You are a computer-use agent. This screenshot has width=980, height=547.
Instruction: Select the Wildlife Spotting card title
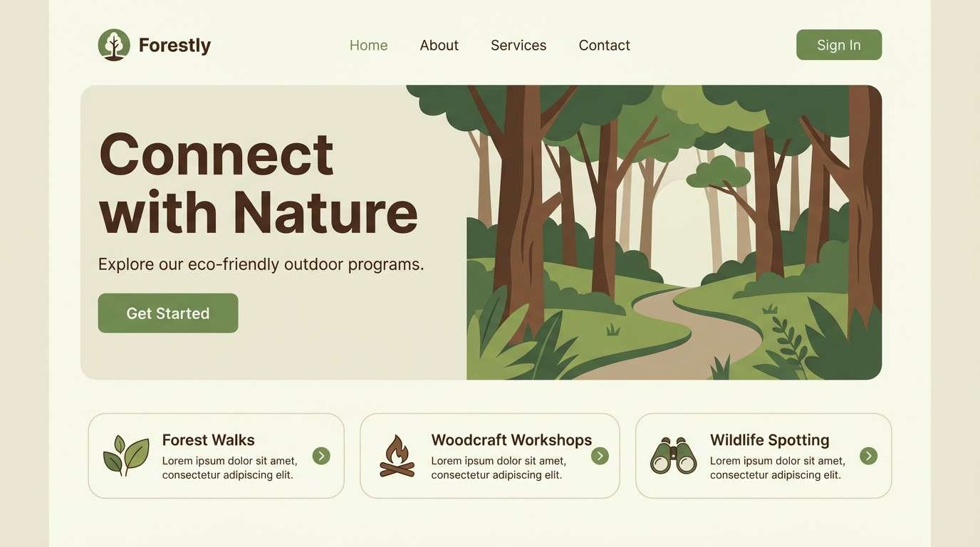(770, 439)
